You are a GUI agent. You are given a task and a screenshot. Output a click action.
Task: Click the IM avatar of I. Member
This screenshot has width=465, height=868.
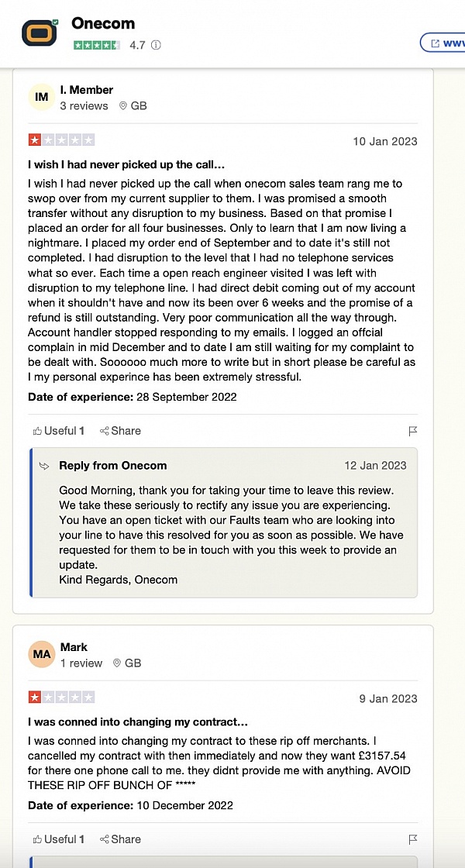pyautogui.click(x=42, y=97)
